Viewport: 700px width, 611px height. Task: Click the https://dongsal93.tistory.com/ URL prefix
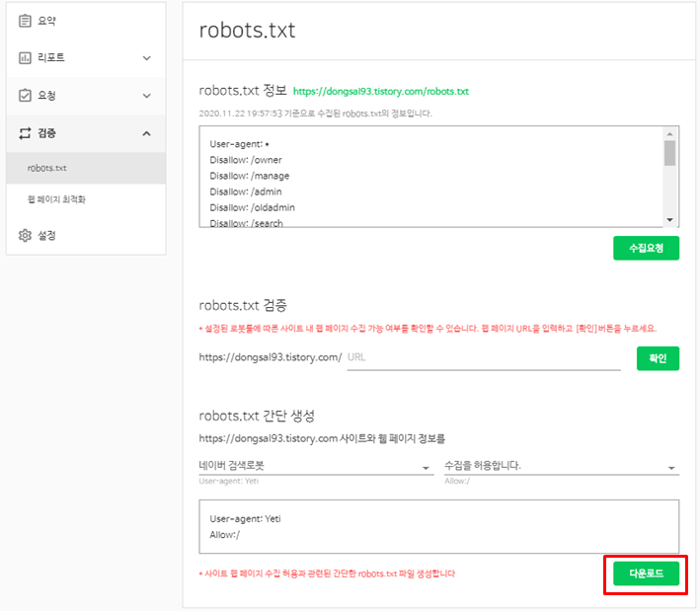tap(271, 357)
